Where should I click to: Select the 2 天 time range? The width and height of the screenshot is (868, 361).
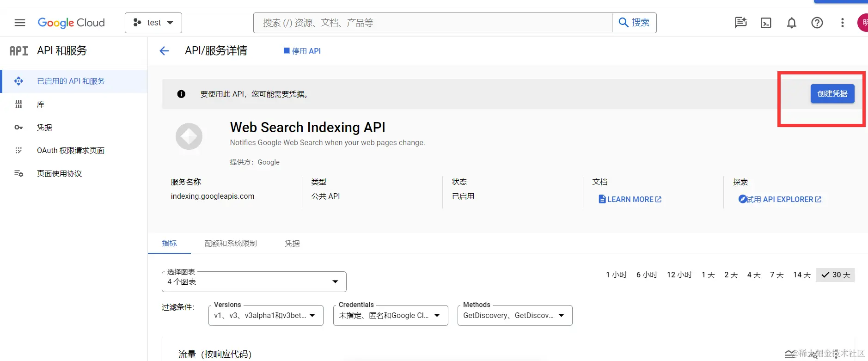pos(731,275)
